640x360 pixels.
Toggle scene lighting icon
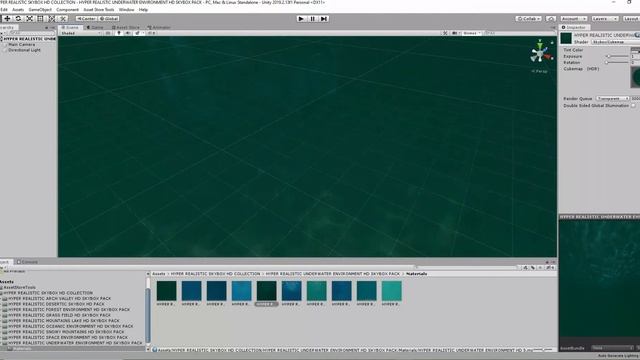click(x=119, y=33)
